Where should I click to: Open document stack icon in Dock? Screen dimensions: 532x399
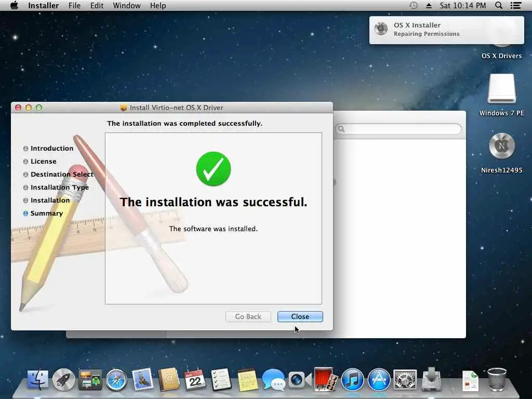(x=470, y=381)
